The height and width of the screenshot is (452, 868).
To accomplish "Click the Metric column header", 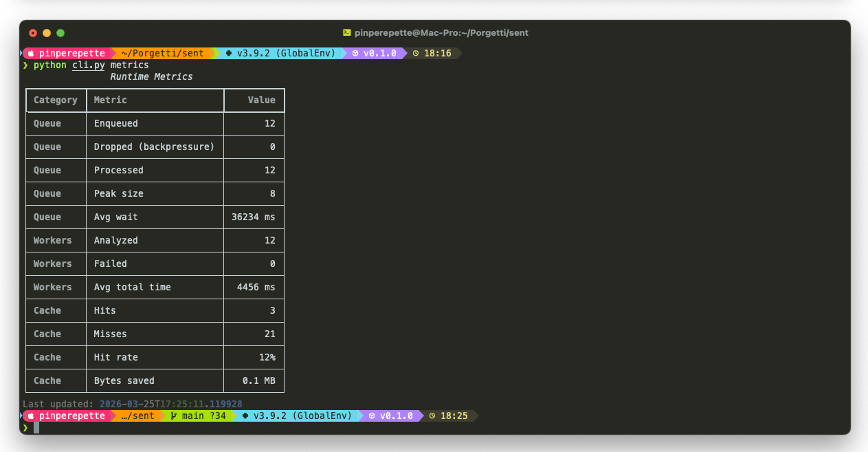I will 111,100.
